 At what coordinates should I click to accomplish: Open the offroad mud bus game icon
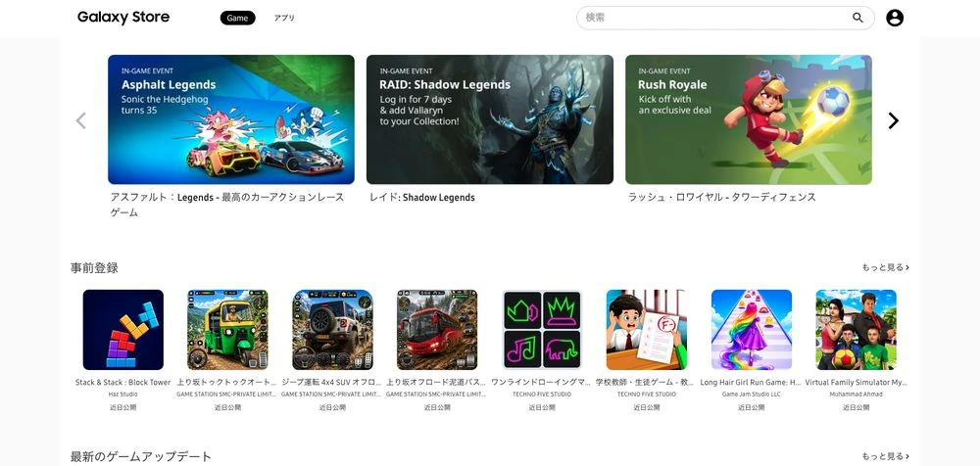click(437, 330)
